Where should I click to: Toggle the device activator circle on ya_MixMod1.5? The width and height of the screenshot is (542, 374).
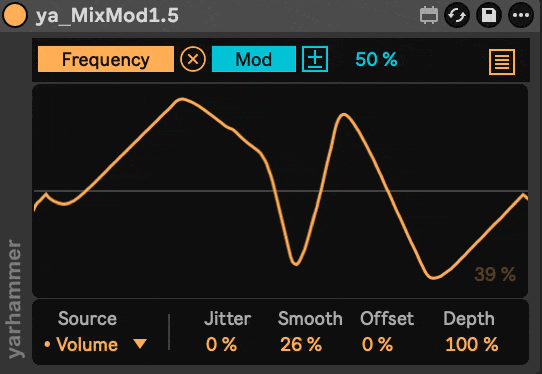click(15, 15)
